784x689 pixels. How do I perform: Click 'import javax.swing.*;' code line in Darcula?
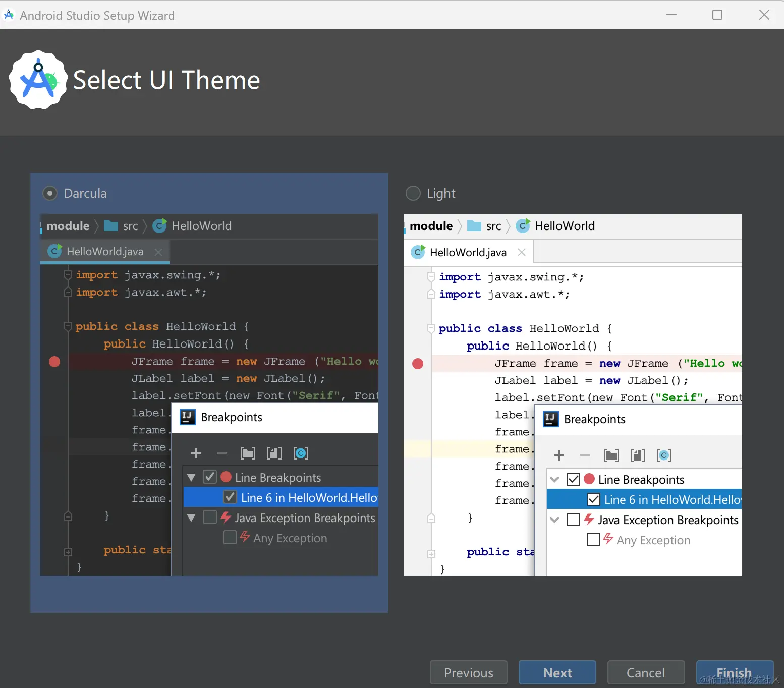coord(148,275)
